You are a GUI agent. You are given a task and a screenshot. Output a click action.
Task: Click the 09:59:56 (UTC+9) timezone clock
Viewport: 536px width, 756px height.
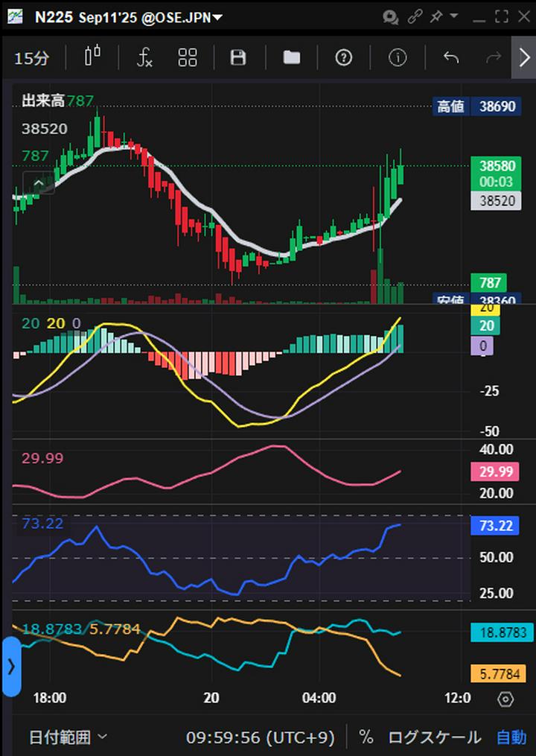click(260, 737)
